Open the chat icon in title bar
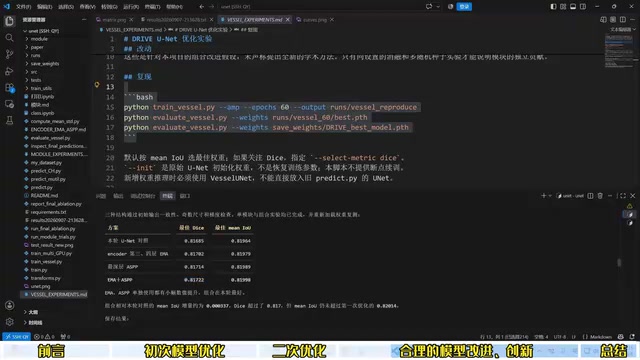 (429, 7)
